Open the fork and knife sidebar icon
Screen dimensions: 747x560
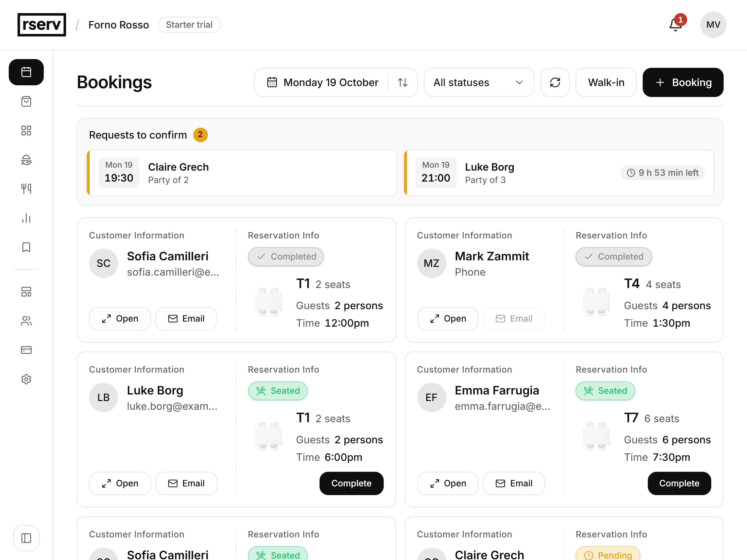(x=26, y=189)
